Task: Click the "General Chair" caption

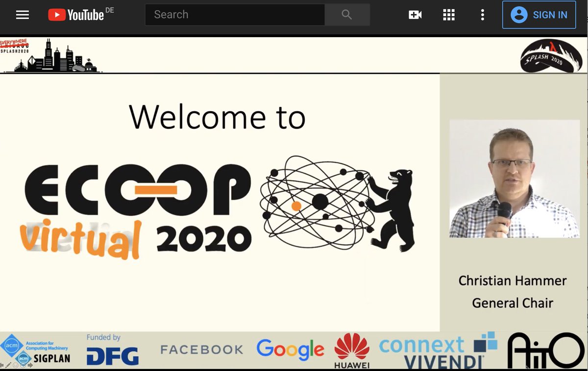Action: click(513, 303)
